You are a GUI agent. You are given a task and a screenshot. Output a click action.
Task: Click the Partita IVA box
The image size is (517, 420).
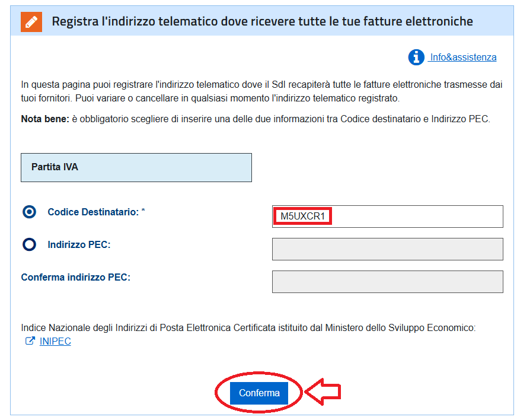(x=136, y=167)
